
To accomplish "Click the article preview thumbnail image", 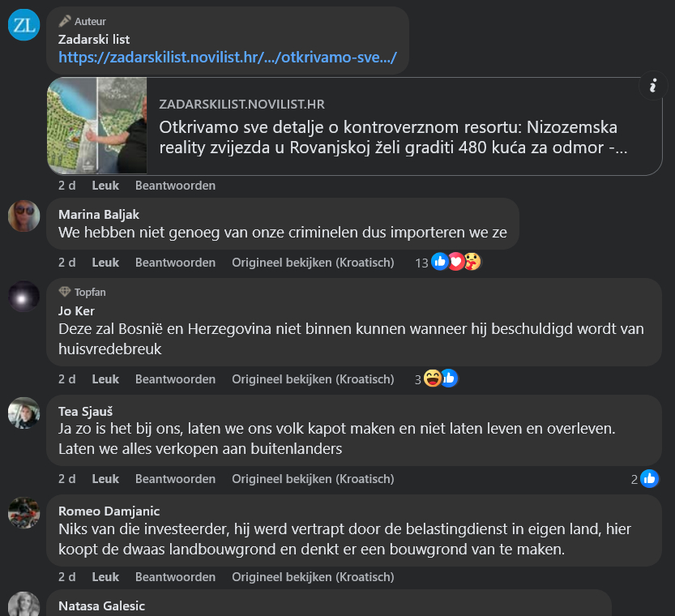I will click(97, 126).
